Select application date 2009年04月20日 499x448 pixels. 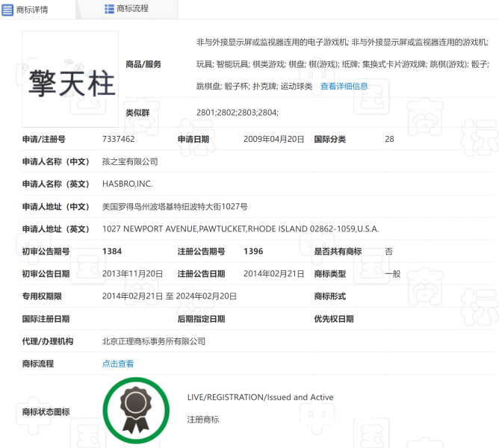pyautogui.click(x=273, y=139)
